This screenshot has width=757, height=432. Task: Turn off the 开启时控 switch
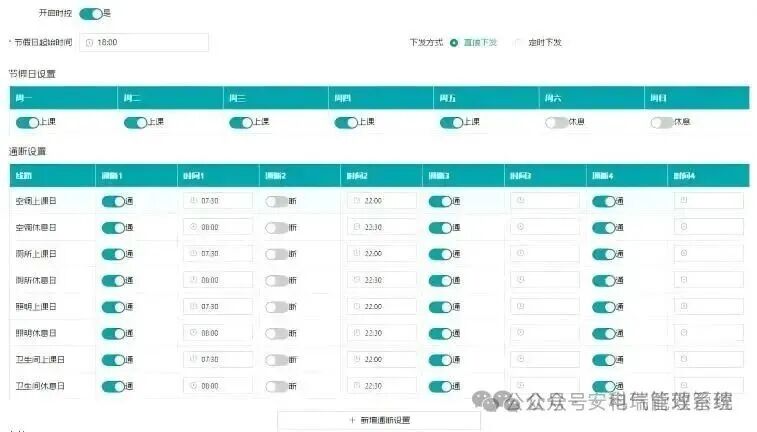(x=90, y=14)
